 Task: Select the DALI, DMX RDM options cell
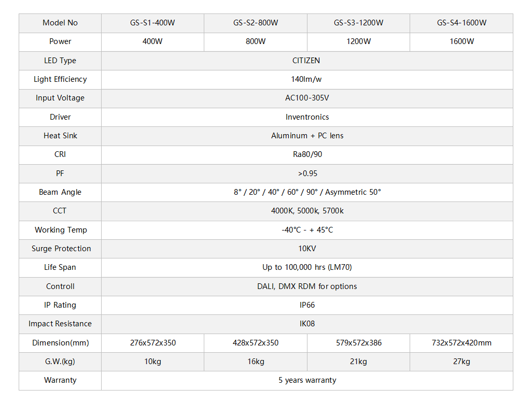click(x=307, y=287)
